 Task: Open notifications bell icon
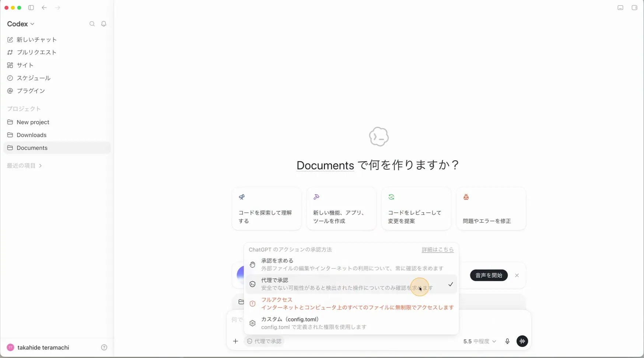click(104, 24)
